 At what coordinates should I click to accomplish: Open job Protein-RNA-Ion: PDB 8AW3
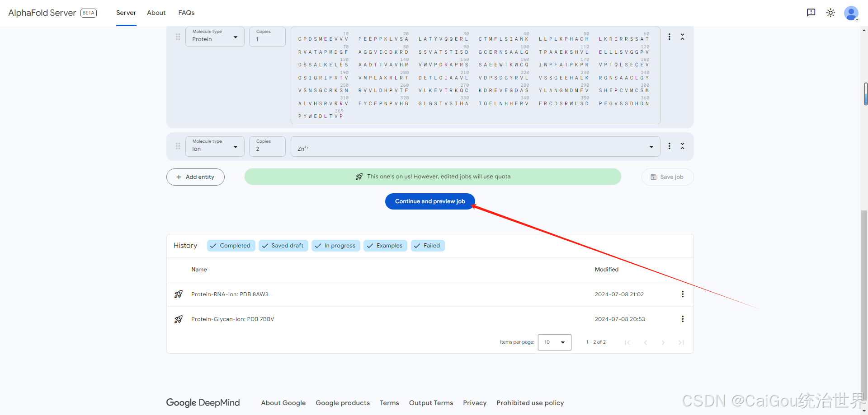(230, 294)
